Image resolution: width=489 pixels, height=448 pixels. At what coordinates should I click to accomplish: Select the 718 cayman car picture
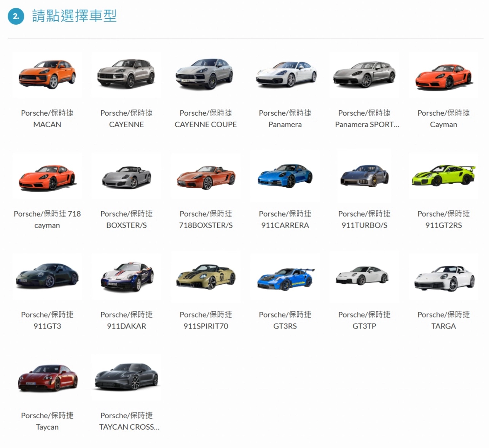tap(47, 176)
